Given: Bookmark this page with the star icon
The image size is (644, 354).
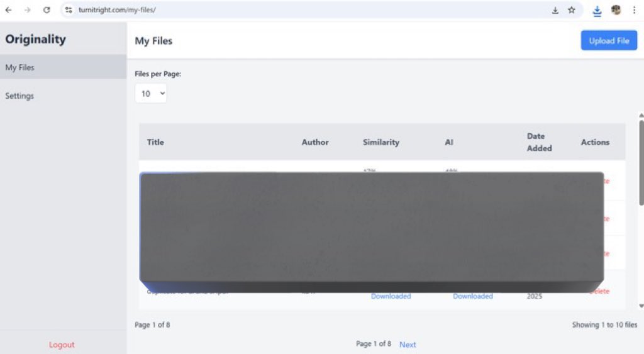Looking at the screenshot, I should (x=571, y=10).
